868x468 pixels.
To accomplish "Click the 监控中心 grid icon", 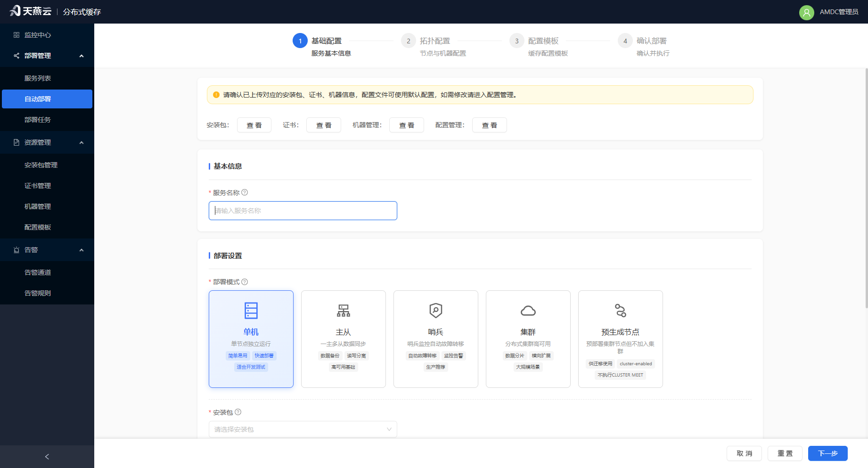I will (16, 35).
